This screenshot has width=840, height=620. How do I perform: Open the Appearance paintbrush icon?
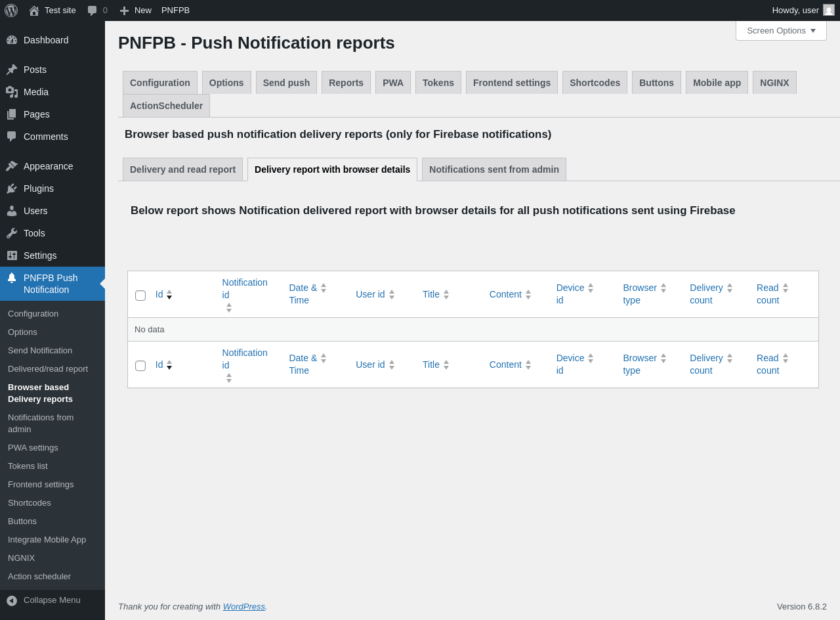[12, 166]
